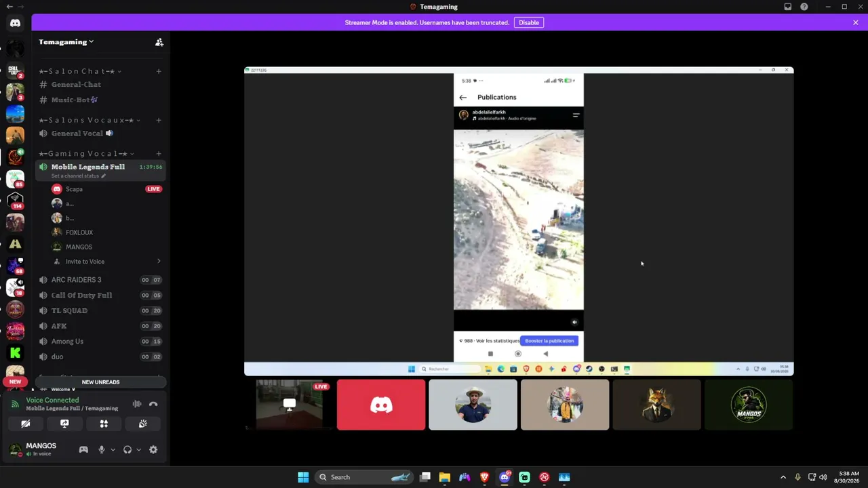Screen dimensions: 868x488
Task: Click the LIVE badge next to Scapa
Action: [154, 189]
